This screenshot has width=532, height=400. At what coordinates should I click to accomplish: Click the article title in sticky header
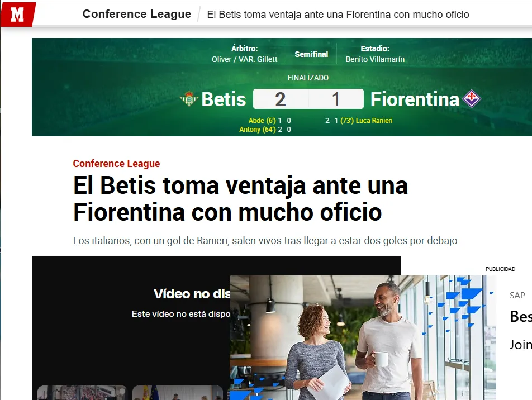tap(338, 15)
